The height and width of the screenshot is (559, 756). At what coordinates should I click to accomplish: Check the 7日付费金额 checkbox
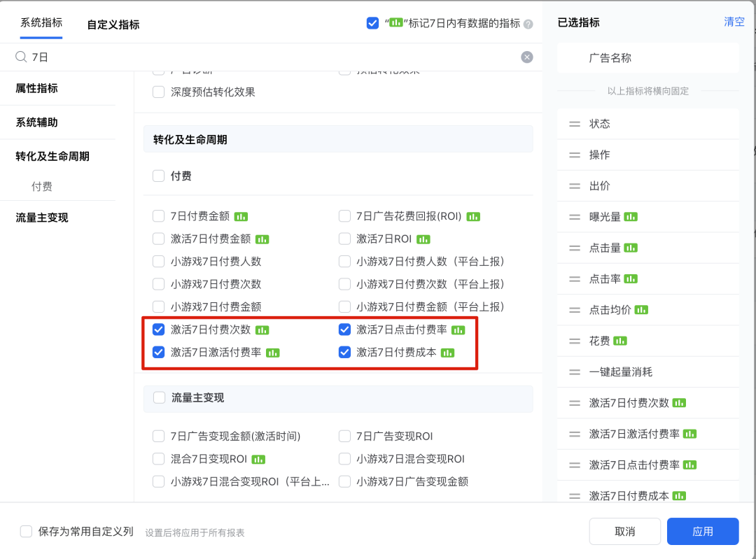coord(159,216)
